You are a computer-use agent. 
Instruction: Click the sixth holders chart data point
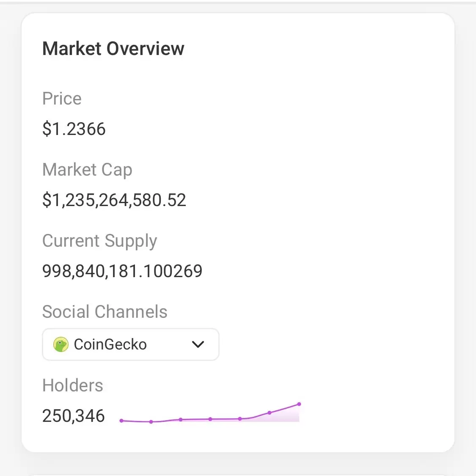pyautogui.click(x=270, y=413)
